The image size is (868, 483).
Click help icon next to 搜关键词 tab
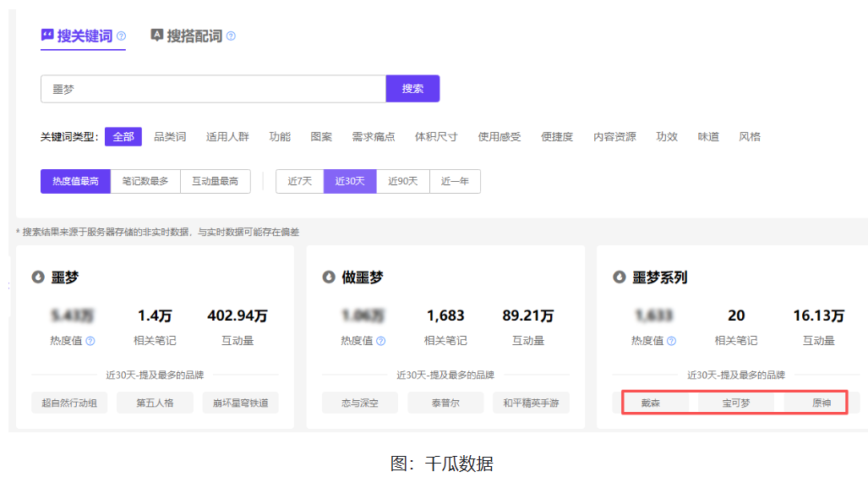tap(122, 36)
